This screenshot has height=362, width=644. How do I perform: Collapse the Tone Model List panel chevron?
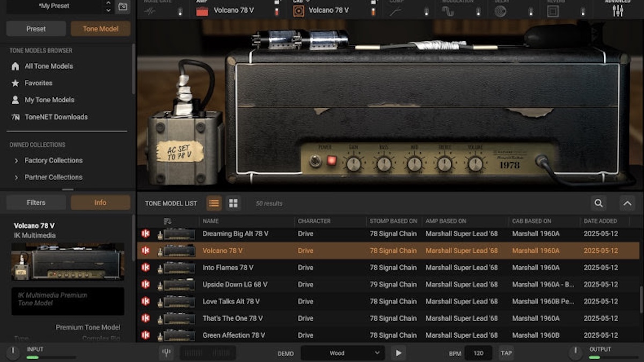pyautogui.click(x=627, y=203)
